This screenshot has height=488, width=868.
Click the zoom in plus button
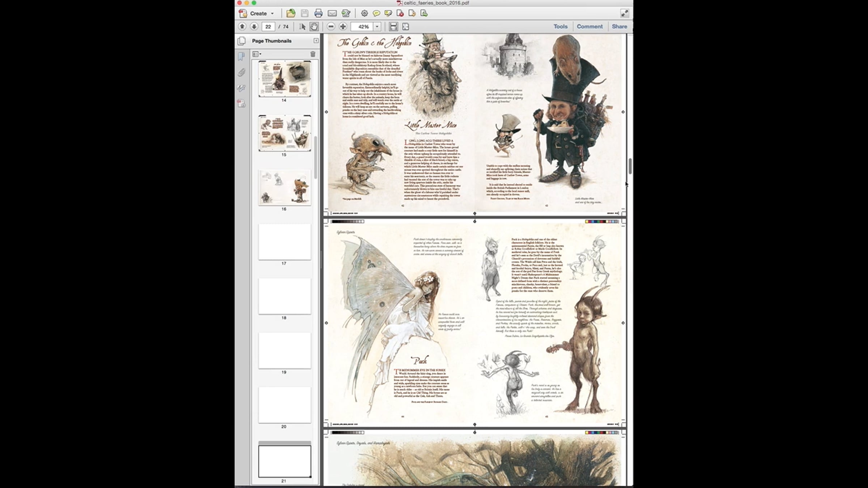343,26
